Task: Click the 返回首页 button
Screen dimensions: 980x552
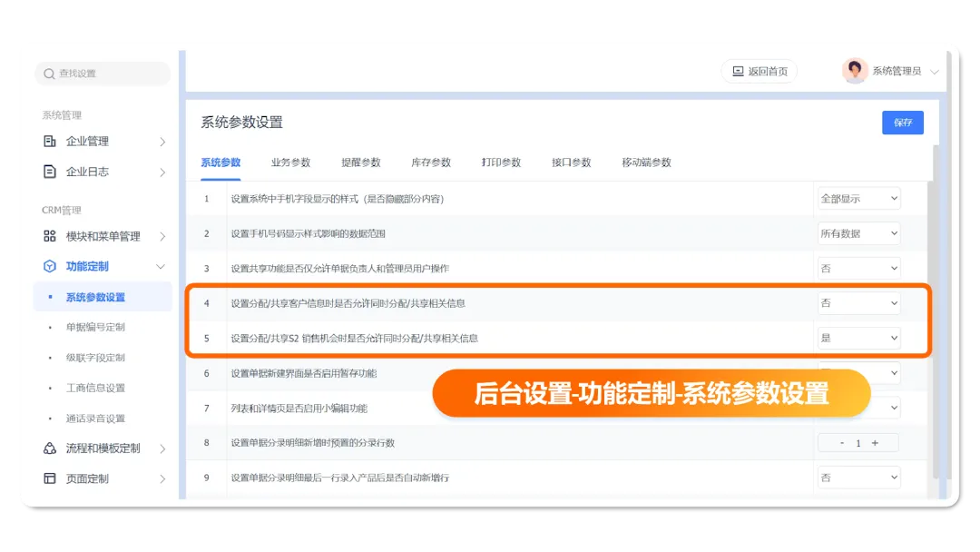Action: tap(759, 71)
